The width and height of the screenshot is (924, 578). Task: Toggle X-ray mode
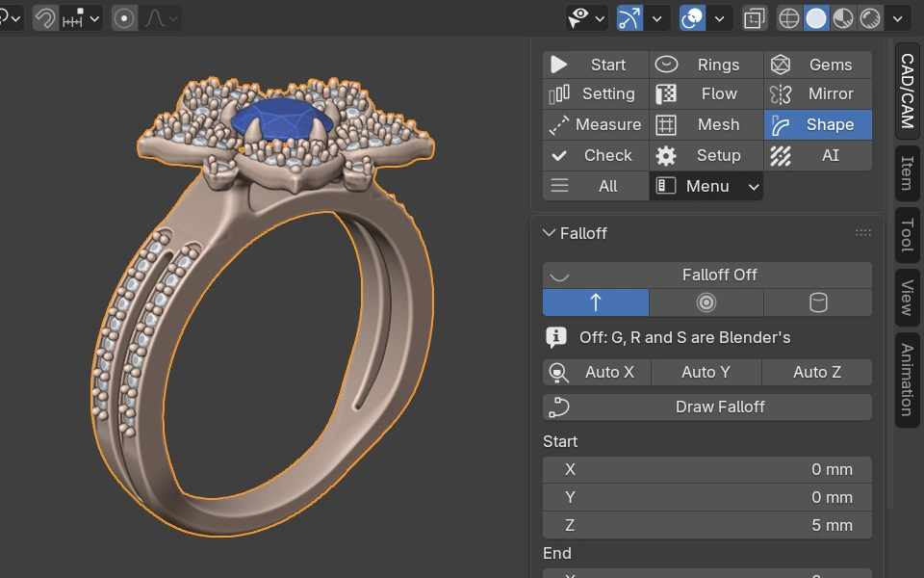tap(755, 18)
